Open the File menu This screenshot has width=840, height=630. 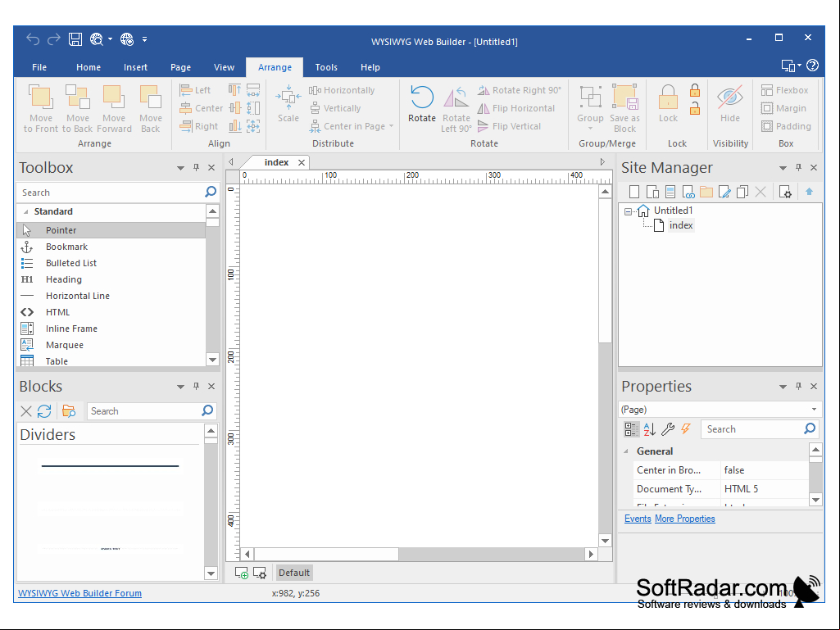coord(39,67)
